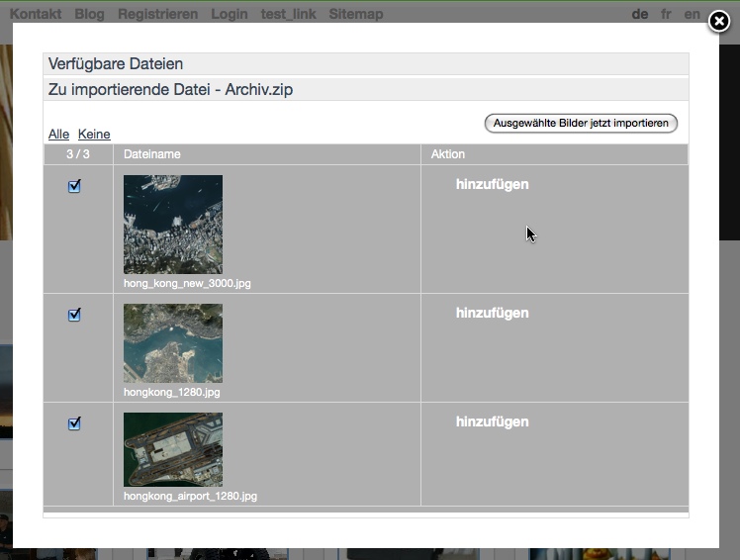Deselect all files via 'Keine' link
This screenshot has width=740, height=560.
(x=94, y=135)
